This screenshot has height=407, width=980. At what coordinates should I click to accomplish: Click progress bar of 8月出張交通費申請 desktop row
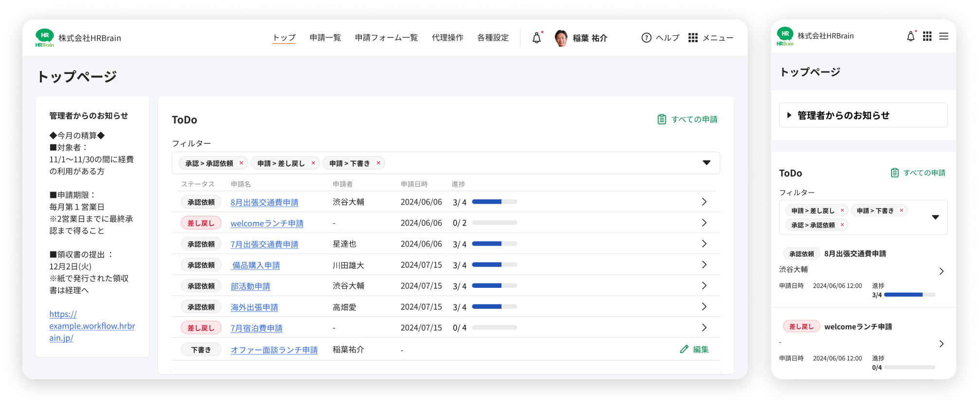(495, 202)
